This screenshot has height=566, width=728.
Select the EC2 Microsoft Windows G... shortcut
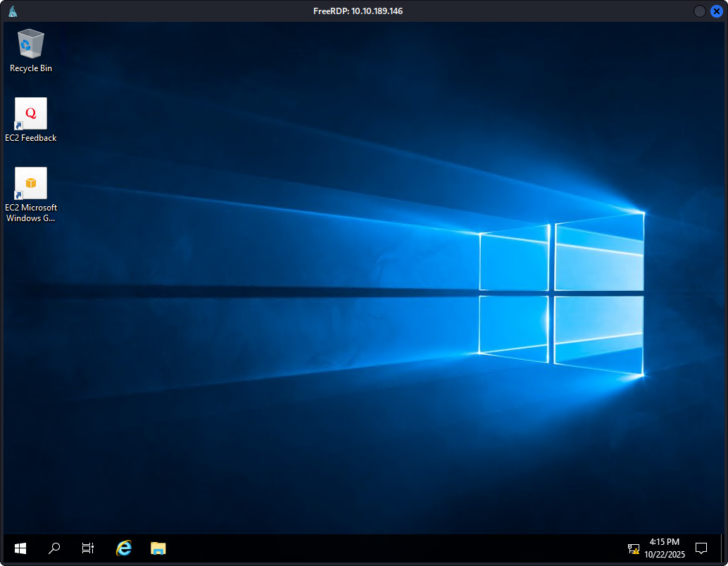click(31, 194)
